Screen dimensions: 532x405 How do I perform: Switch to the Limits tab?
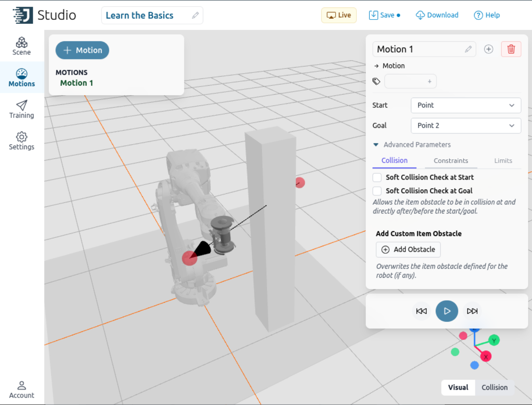click(503, 161)
